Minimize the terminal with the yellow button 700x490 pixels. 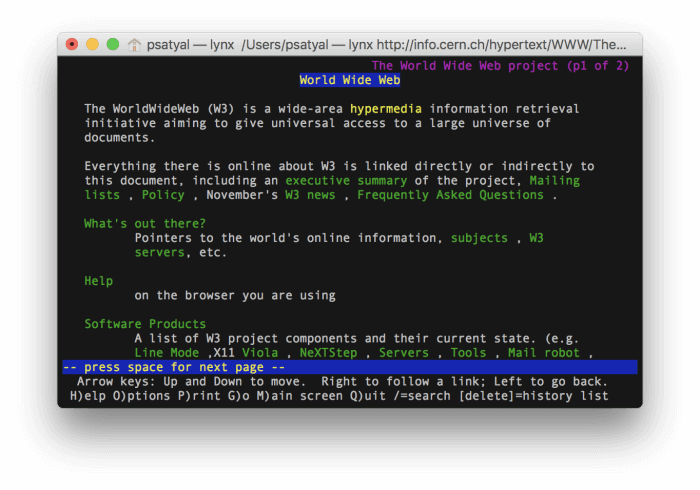coord(92,44)
